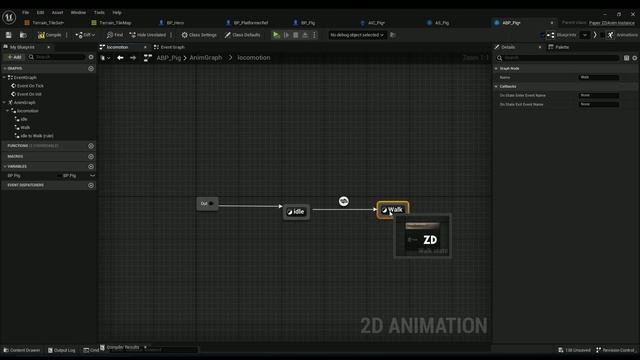This screenshot has height=360, width=640.
Task: Open the Content Drawer
Action: pos(22,350)
